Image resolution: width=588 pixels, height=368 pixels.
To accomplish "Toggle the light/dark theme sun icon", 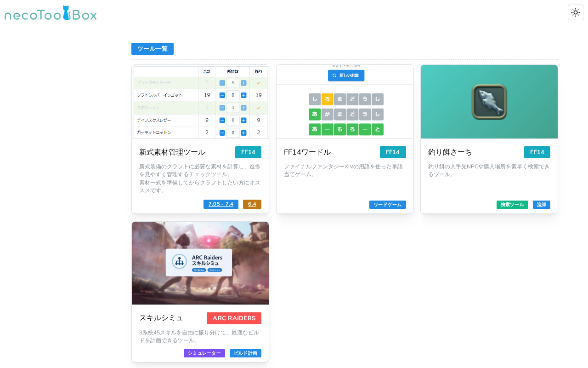I will click(x=576, y=12).
